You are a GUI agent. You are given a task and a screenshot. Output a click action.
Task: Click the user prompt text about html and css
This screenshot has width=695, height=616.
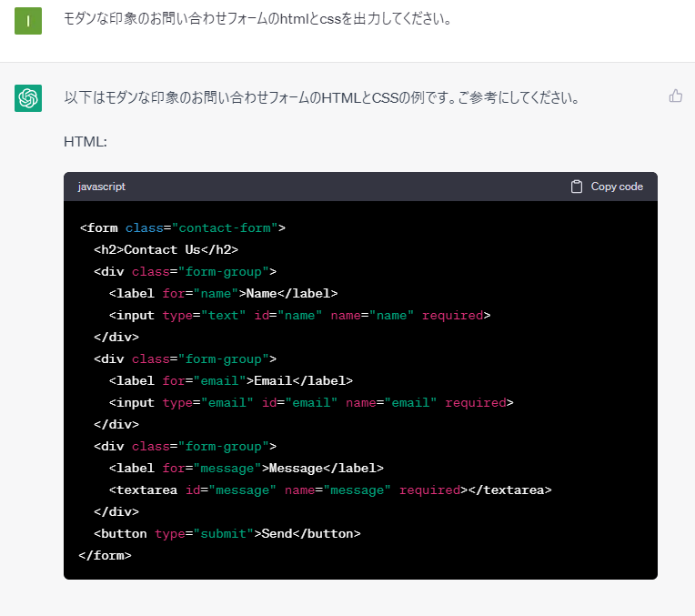257,19
